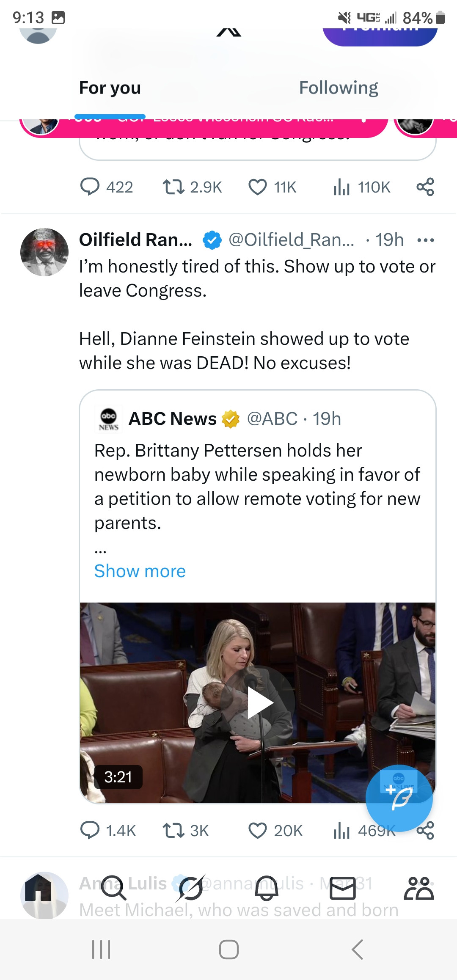The width and height of the screenshot is (457, 980).
Task: Reply to the post with 1.4K comments
Action: pyautogui.click(x=90, y=830)
